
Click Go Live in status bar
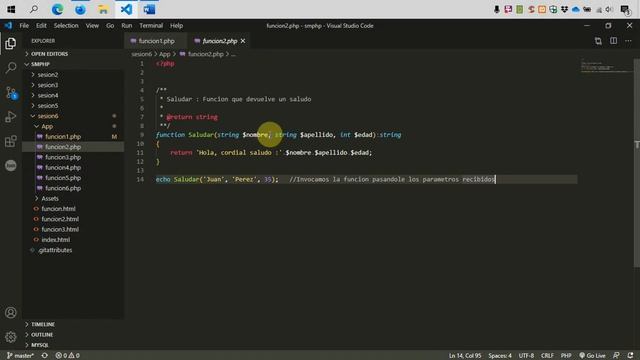(592, 356)
